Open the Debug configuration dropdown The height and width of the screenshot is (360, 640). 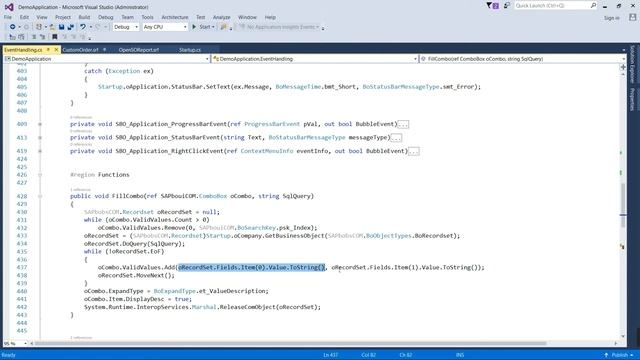click(x=126, y=27)
